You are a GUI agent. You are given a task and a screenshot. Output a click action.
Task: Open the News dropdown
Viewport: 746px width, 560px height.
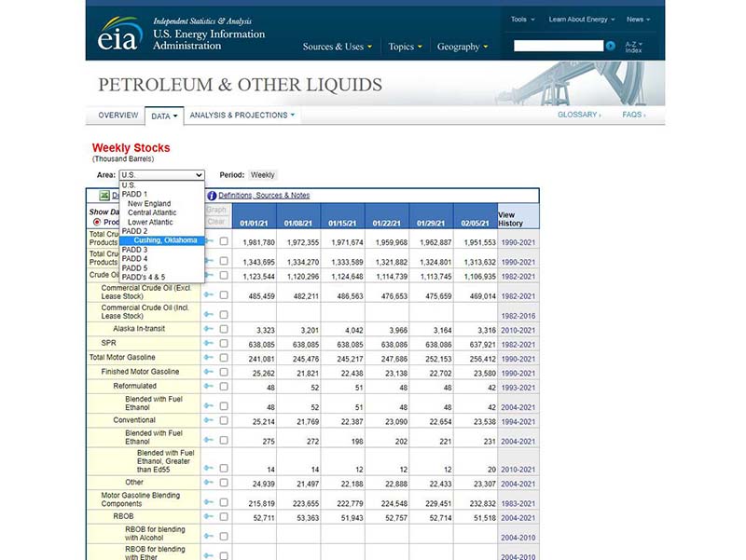point(638,20)
